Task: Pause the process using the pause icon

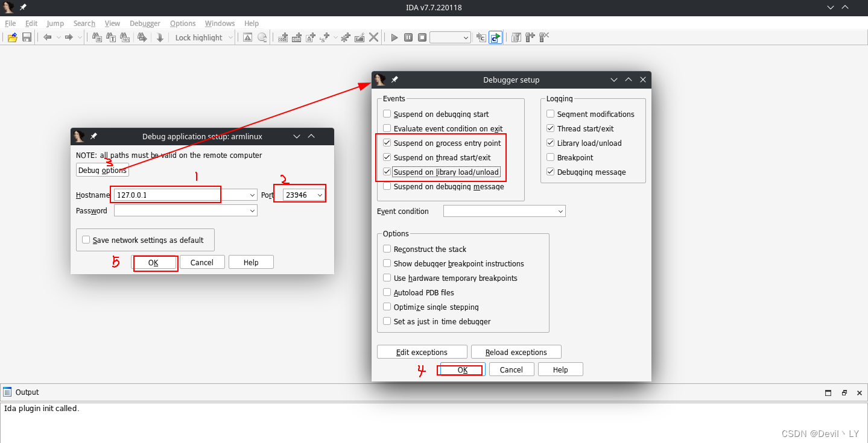Action: point(408,37)
